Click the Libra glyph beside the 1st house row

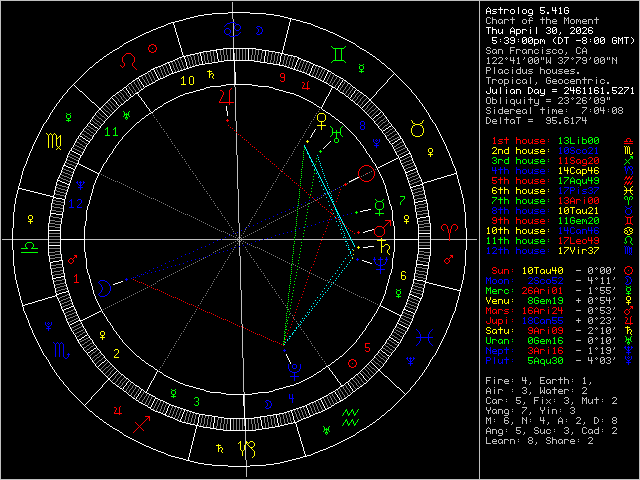point(628,141)
